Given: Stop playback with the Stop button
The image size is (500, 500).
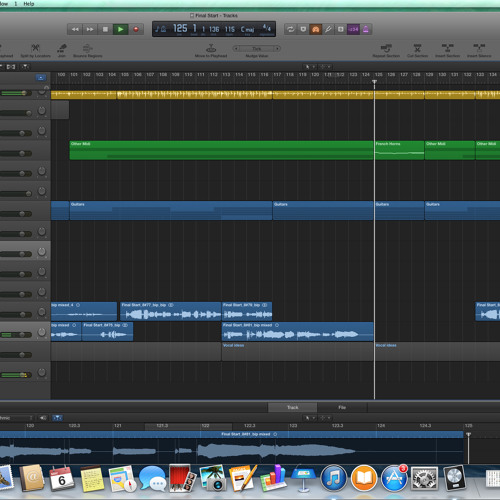Looking at the screenshot, I should 105,29.
